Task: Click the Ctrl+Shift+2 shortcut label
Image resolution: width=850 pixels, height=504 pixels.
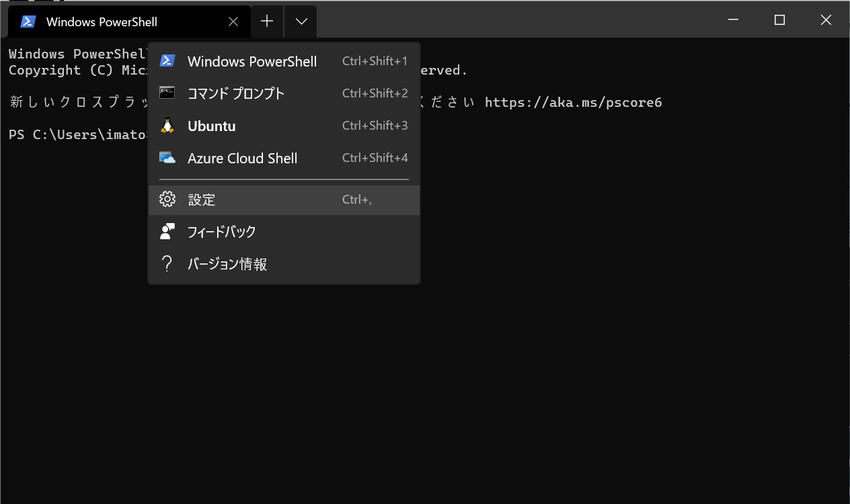Action: 375,93
